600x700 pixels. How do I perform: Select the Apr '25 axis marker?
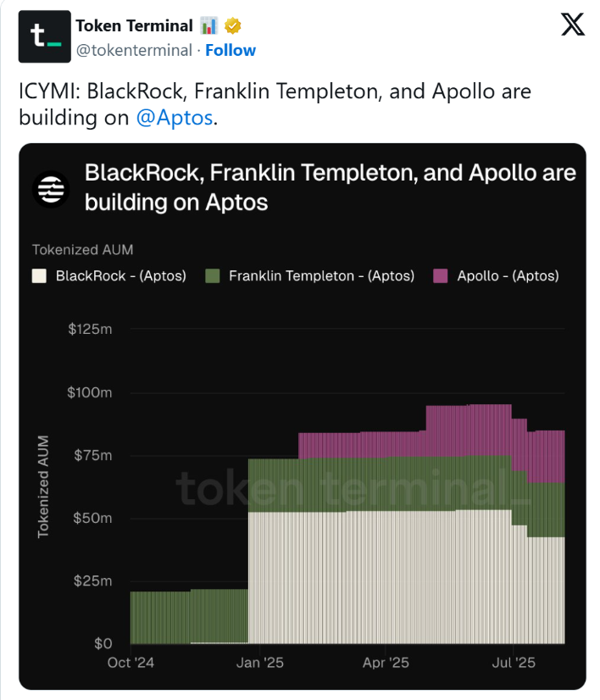(x=386, y=663)
